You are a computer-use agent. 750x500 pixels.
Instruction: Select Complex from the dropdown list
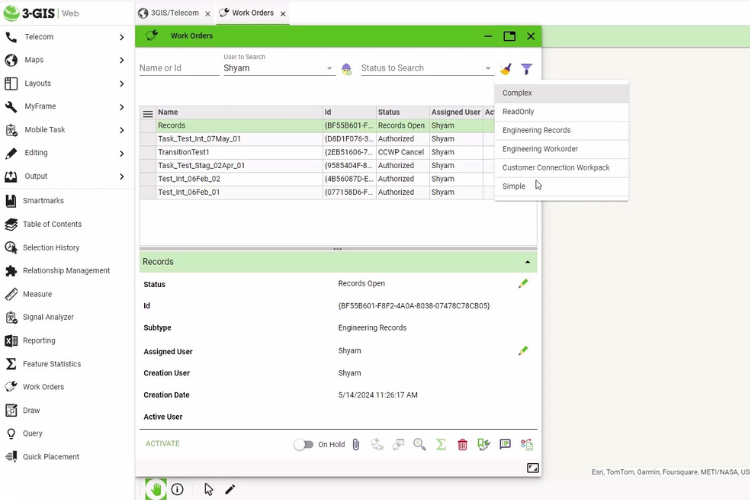(x=561, y=93)
